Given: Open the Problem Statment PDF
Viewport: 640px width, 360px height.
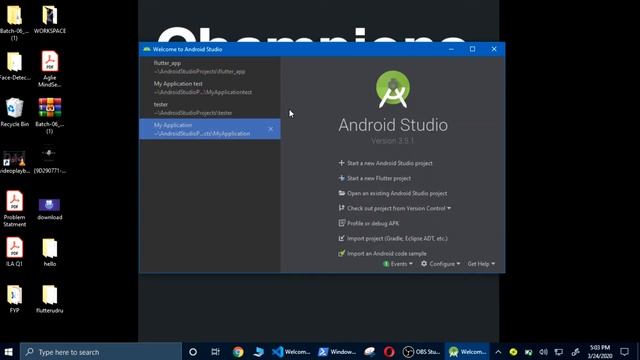Looking at the screenshot, I should point(15,209).
